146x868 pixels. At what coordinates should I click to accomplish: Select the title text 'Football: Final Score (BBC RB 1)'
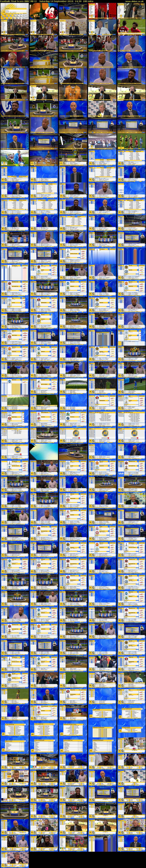19,1
